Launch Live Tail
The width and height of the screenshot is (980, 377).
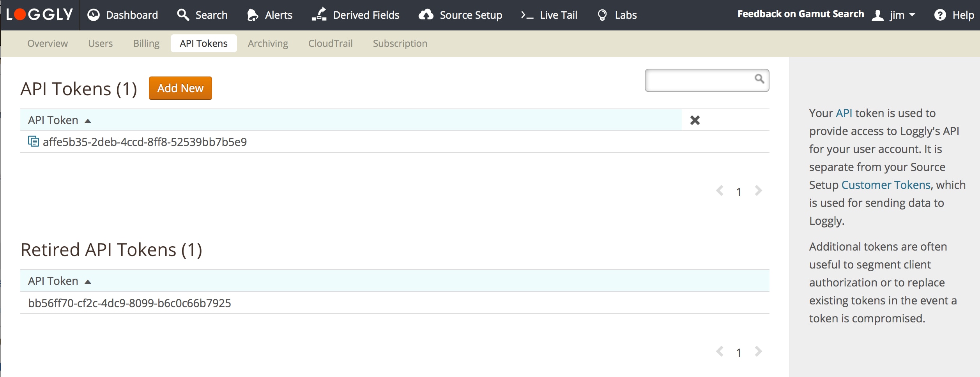click(549, 15)
